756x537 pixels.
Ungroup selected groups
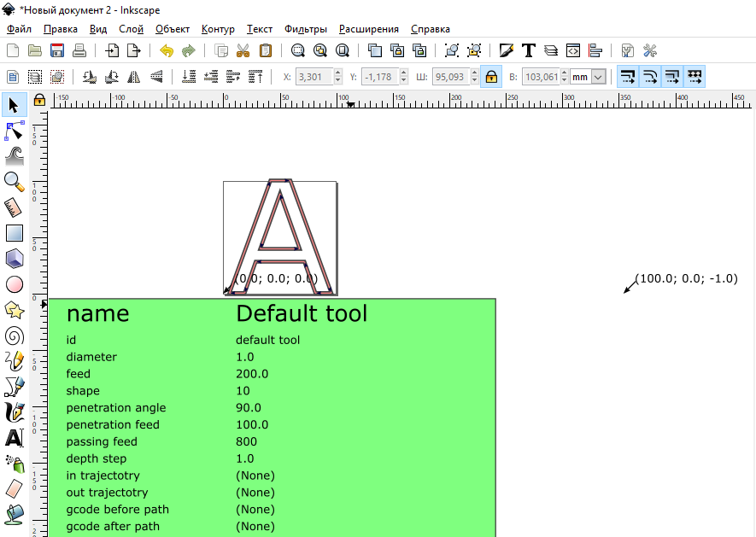[474, 50]
